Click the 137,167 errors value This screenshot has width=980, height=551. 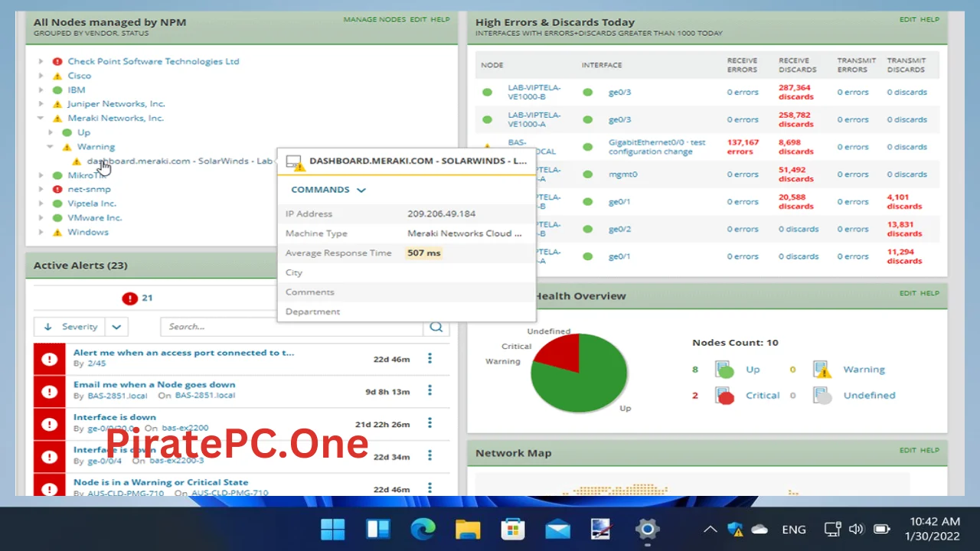pyautogui.click(x=743, y=147)
